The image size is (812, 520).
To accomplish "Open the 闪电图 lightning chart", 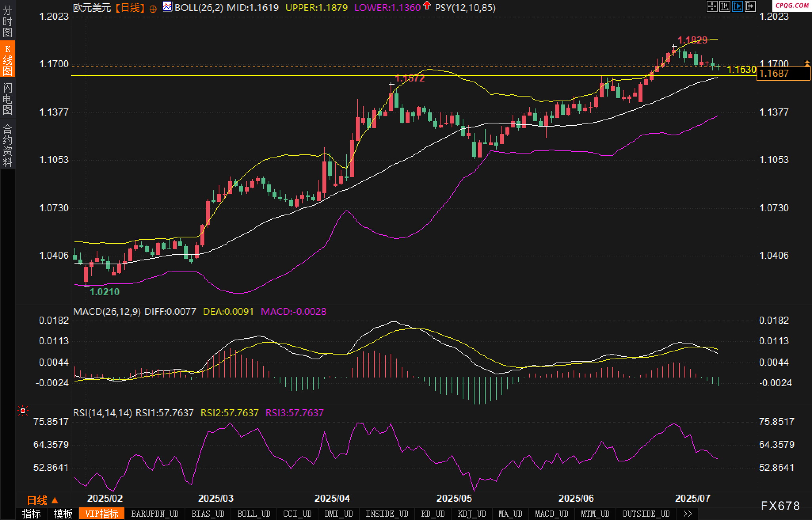I will tap(8, 99).
